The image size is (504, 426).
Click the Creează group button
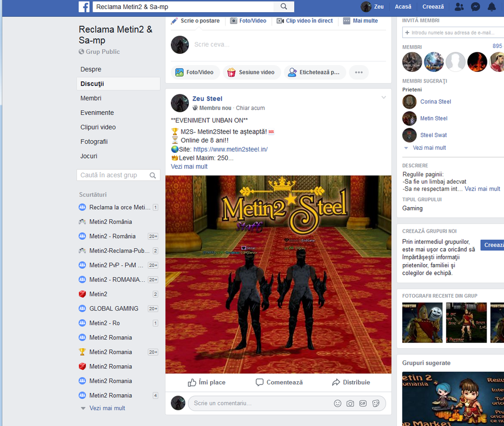coord(492,245)
